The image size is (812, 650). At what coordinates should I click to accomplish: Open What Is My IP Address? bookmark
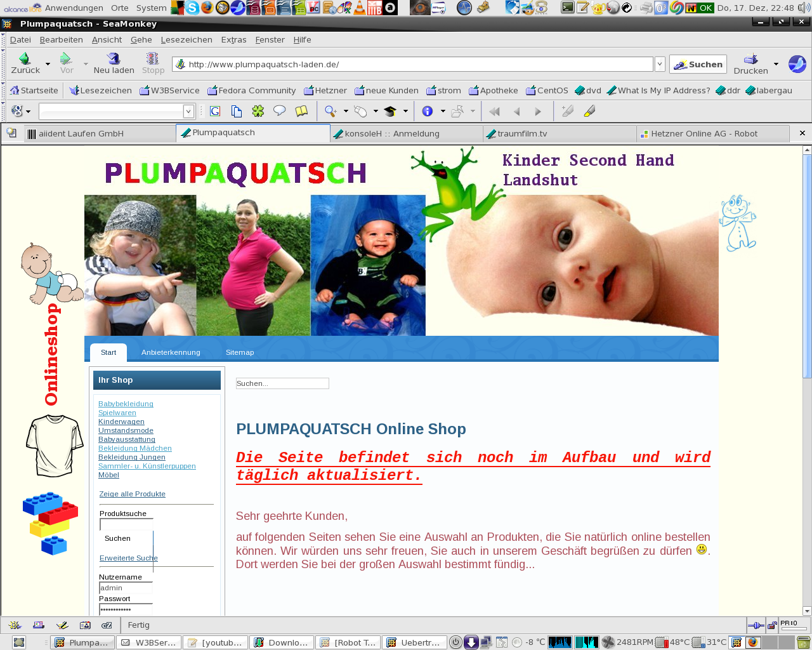coord(658,90)
